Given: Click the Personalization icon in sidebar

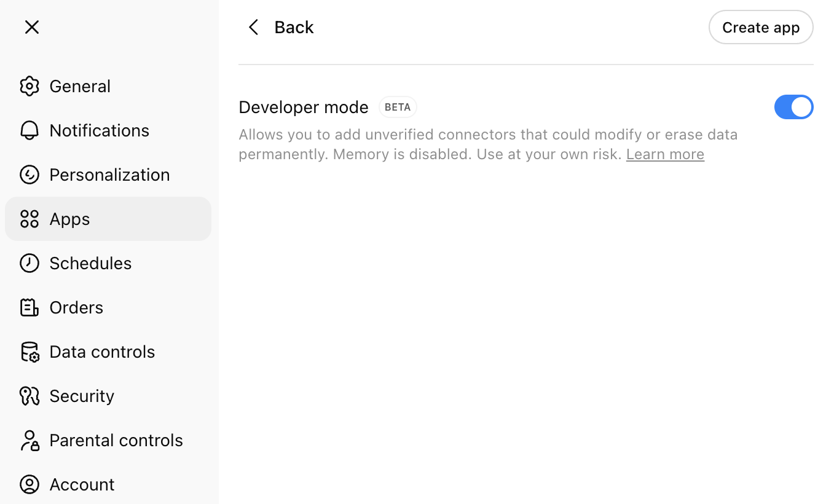Looking at the screenshot, I should click(x=29, y=175).
